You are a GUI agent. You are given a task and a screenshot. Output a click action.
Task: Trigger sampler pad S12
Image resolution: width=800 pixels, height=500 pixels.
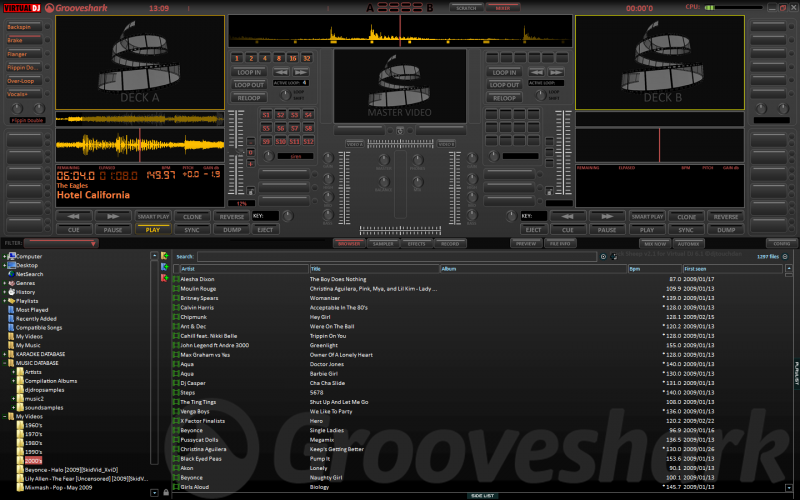click(x=308, y=141)
